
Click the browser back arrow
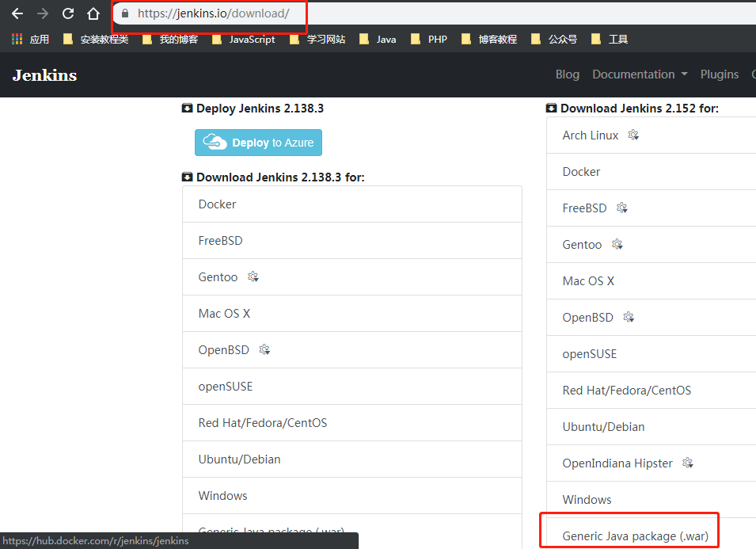(x=17, y=13)
